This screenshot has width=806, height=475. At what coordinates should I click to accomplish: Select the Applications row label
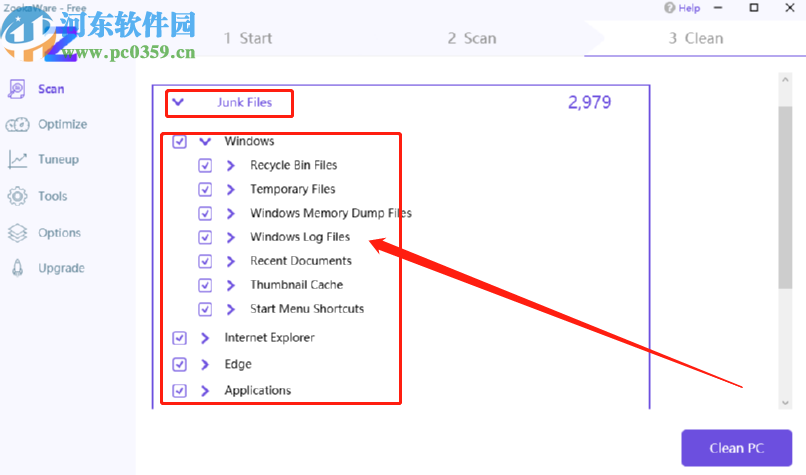(258, 391)
